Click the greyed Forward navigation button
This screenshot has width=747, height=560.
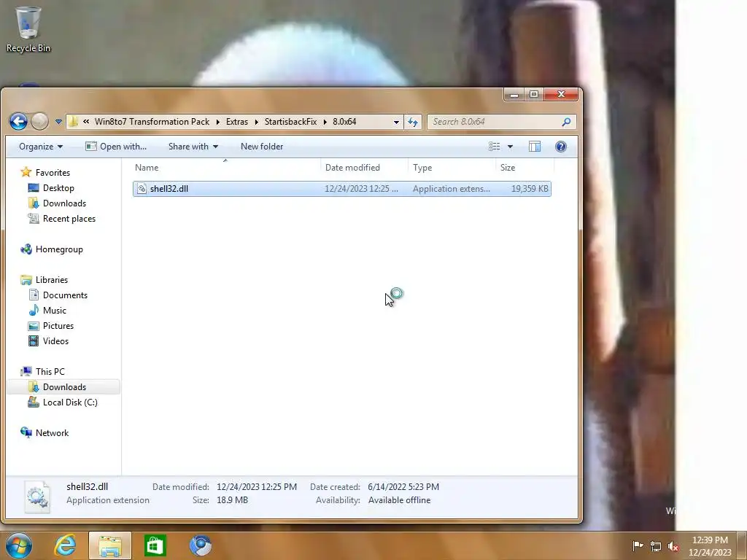[39, 122]
